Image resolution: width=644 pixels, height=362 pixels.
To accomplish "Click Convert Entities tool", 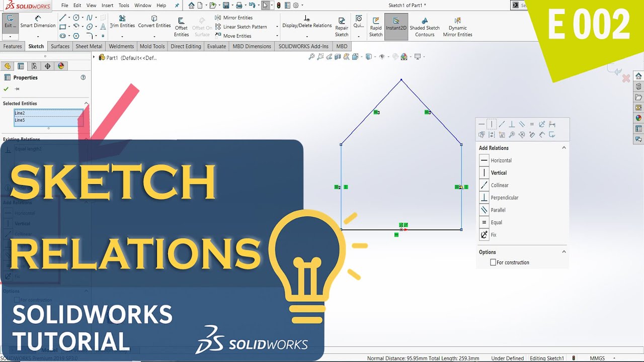I will pos(154,22).
